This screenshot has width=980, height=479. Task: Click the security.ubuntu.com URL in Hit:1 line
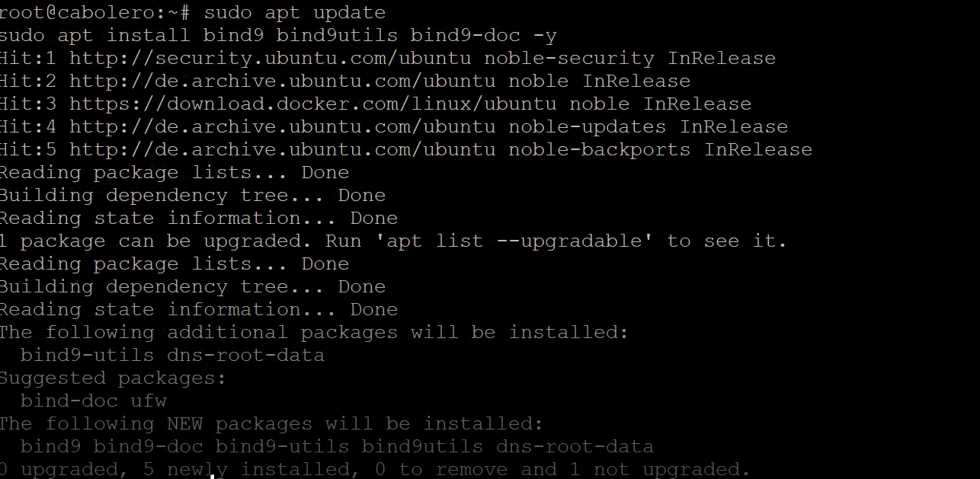pyautogui.click(x=271, y=59)
